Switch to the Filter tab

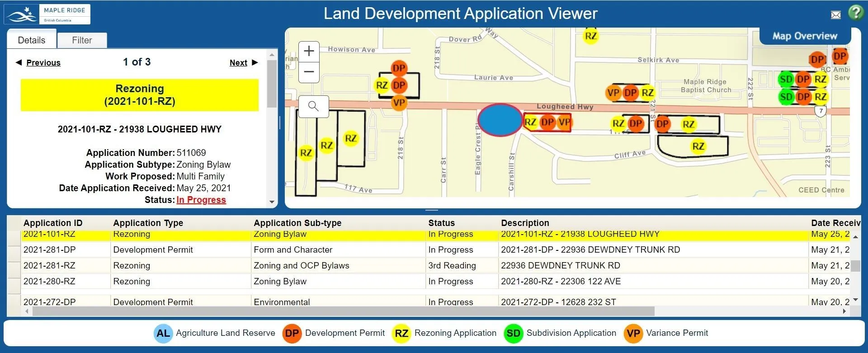[x=82, y=40]
